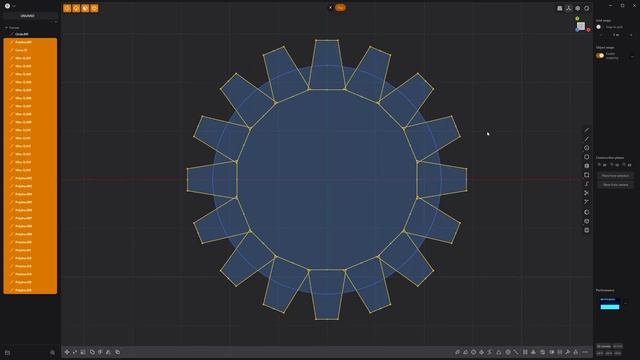Screen dimensions: 640x360
Task: Click the Place from selection button
Action: pos(615,176)
